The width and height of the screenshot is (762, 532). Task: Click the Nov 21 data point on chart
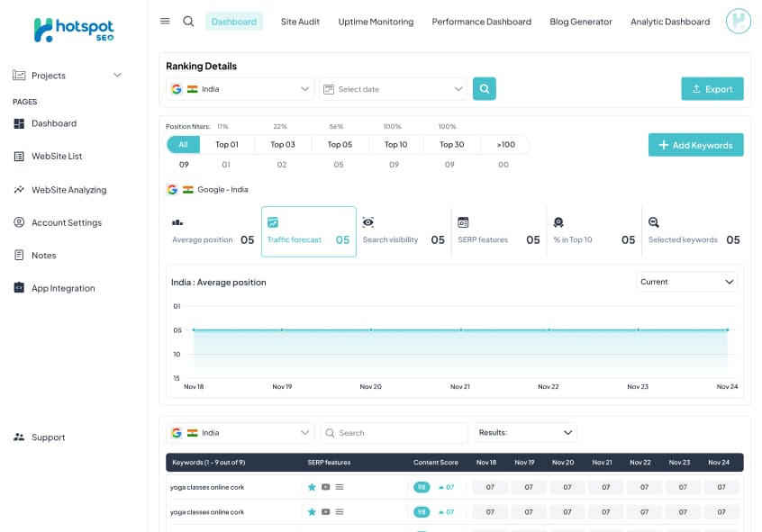click(460, 329)
